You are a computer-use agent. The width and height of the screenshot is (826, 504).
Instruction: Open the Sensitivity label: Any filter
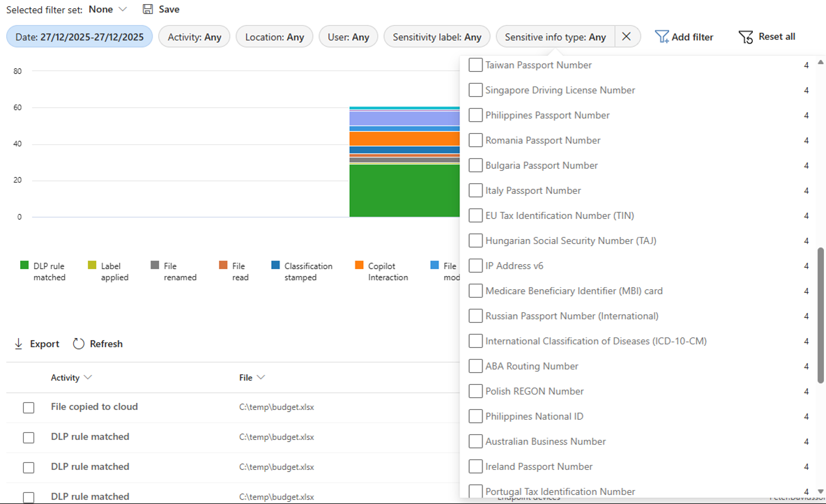click(436, 37)
